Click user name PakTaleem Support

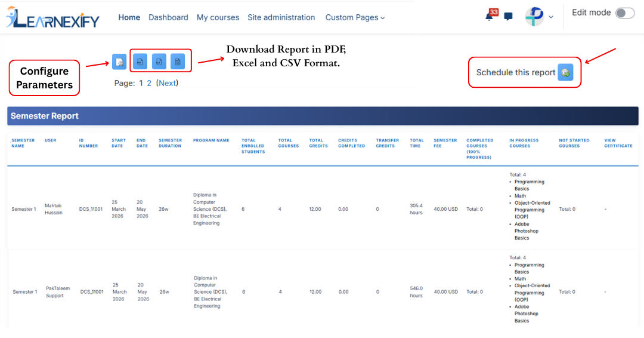click(x=58, y=292)
